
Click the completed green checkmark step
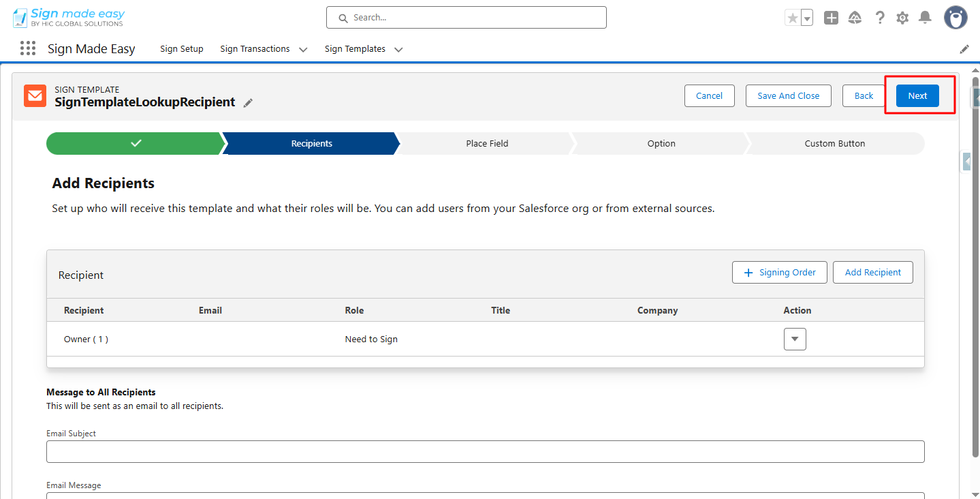tap(136, 144)
